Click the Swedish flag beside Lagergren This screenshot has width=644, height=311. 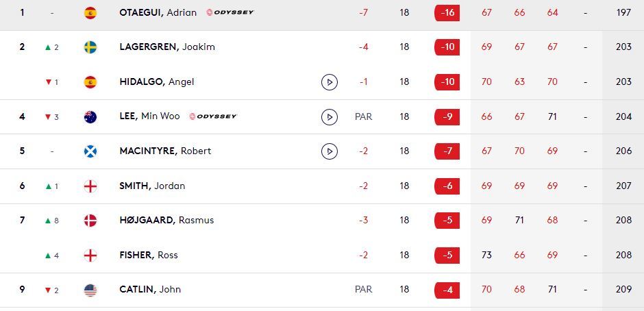[90, 47]
